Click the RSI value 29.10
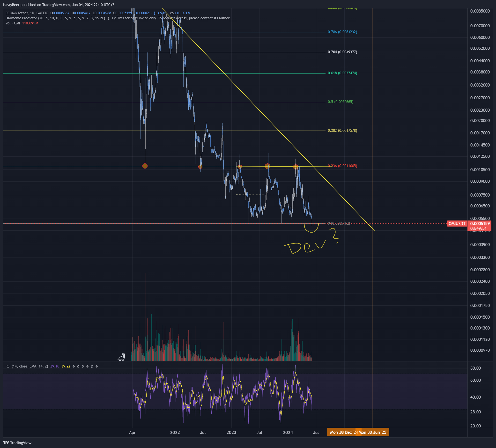The image size is (496, 448). pos(55,366)
